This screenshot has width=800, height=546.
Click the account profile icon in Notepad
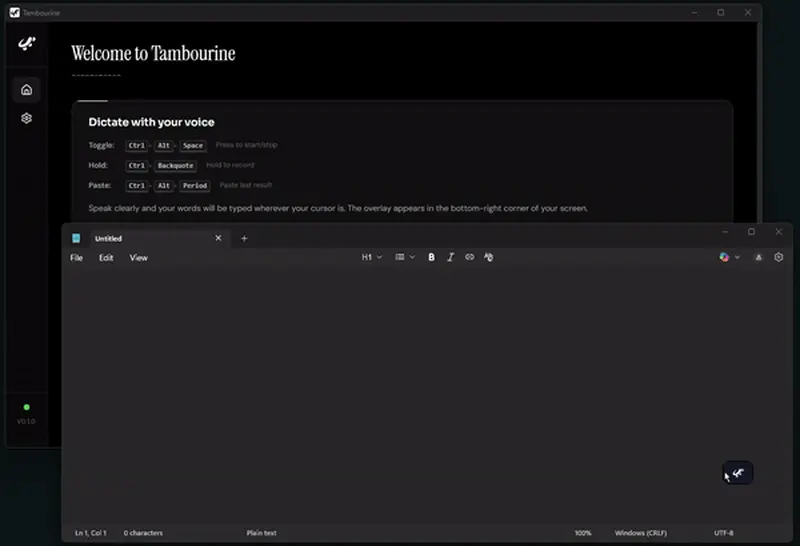pyautogui.click(x=758, y=257)
